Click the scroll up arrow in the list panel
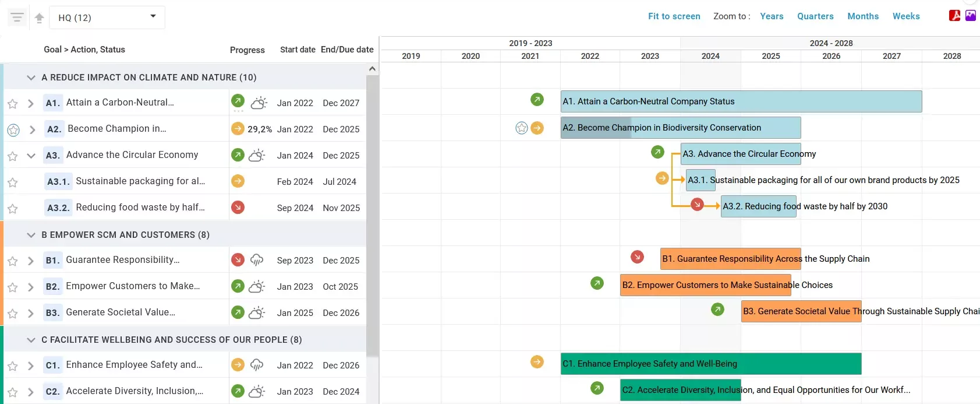Screen dimensions: 980x404 (372, 69)
